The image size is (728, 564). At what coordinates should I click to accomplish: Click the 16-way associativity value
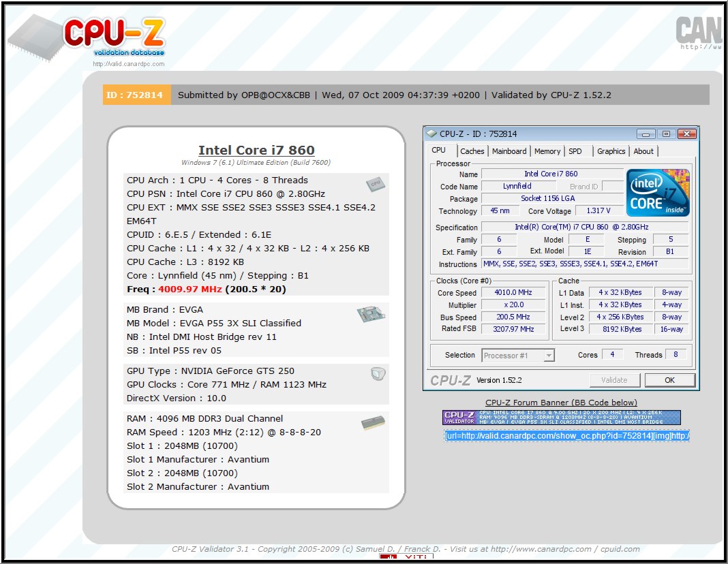(672, 329)
